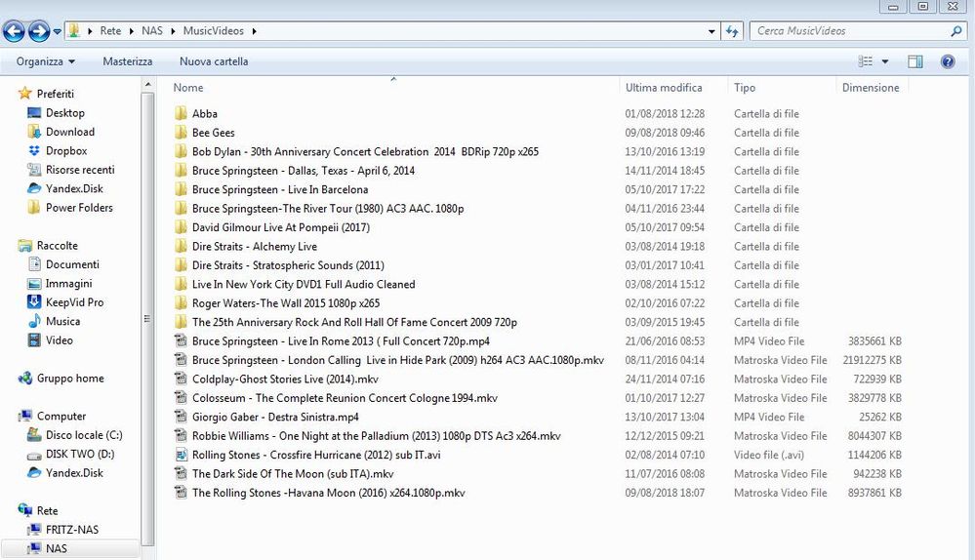
Task: Open Download in the sidebar
Action: tap(69, 132)
